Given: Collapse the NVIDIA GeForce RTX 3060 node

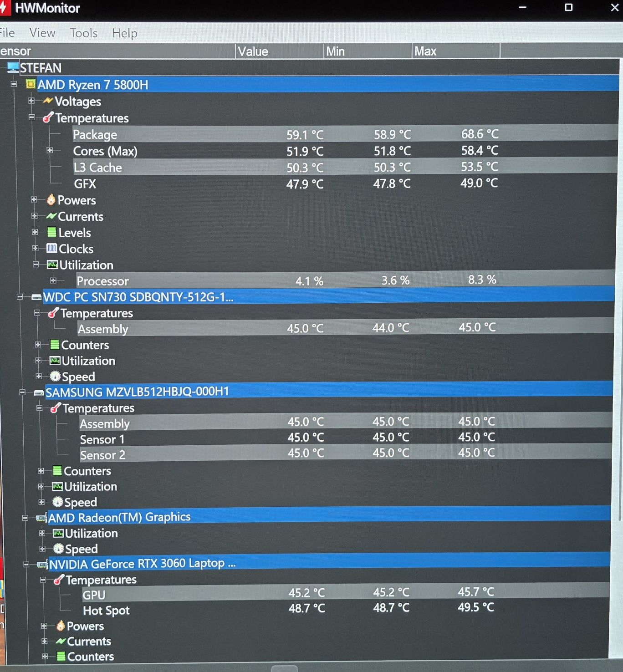Looking at the screenshot, I should pyautogui.click(x=26, y=565).
